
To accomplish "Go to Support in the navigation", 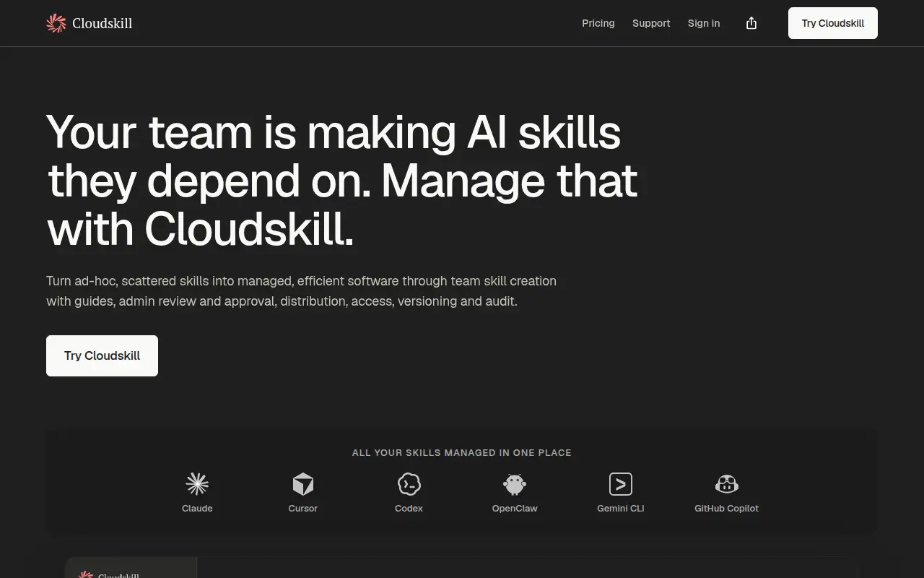I will [x=651, y=23].
